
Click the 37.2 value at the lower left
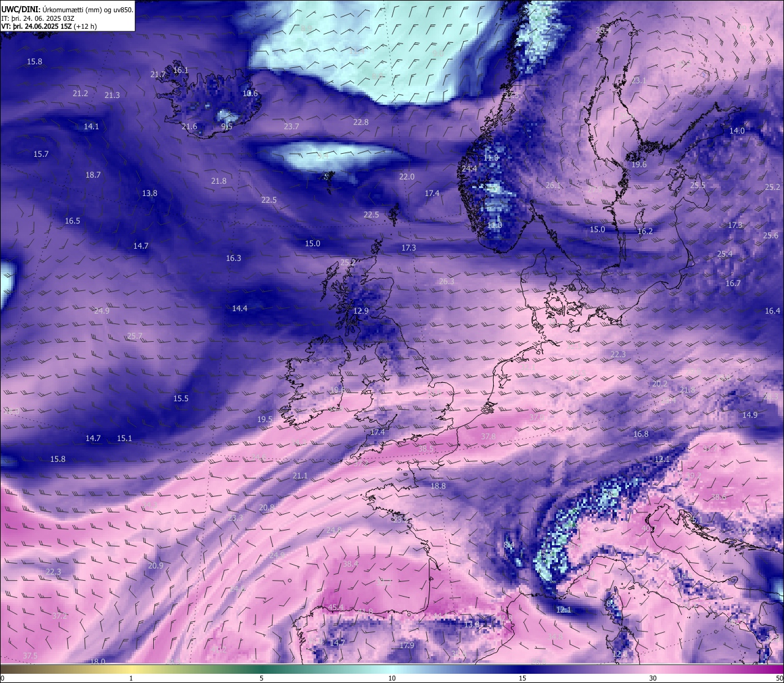tap(59, 616)
